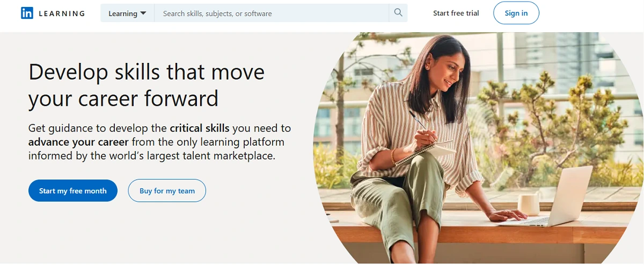The width and height of the screenshot is (644, 265).
Task: Focus the 'Search skills, subjects, or software' field
Action: 272,13
